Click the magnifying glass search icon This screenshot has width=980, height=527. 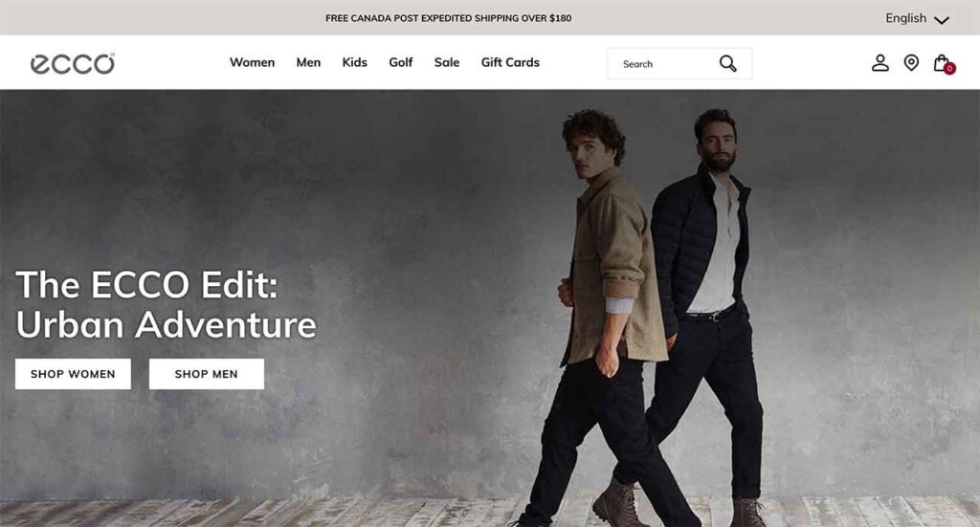click(x=727, y=63)
